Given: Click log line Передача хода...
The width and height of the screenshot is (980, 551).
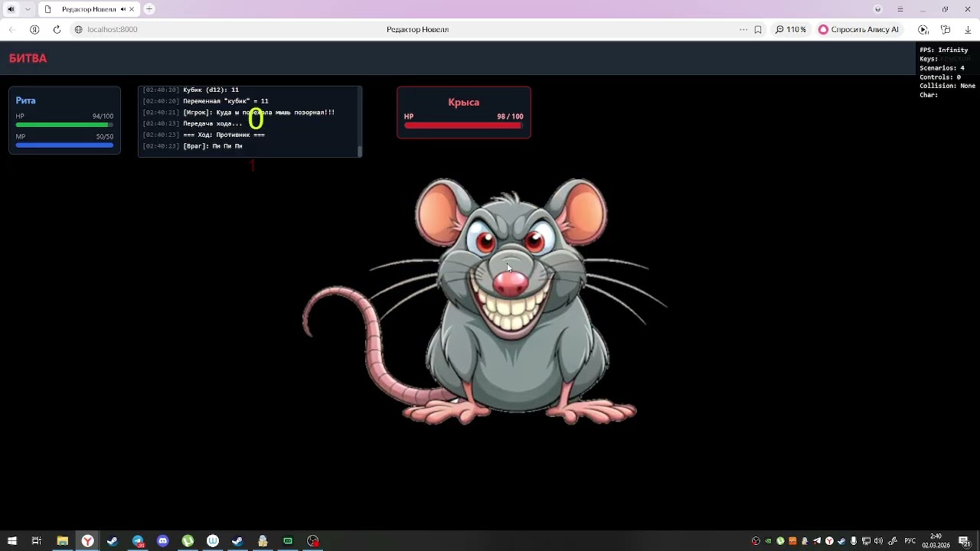Looking at the screenshot, I should pos(212,123).
